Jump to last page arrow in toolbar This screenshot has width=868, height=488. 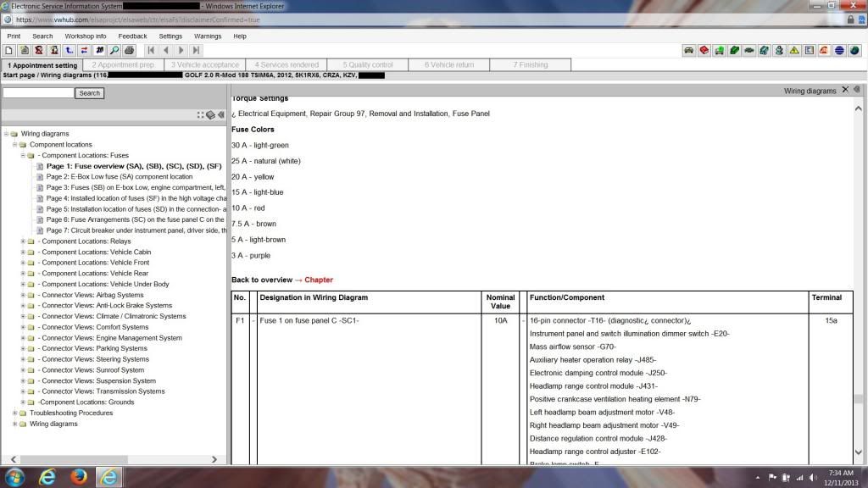coord(196,50)
